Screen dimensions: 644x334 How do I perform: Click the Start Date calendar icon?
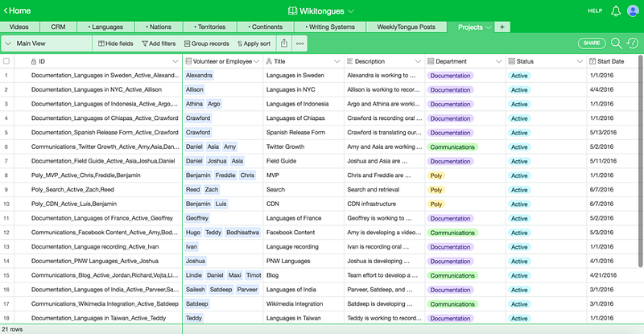pyautogui.click(x=592, y=61)
